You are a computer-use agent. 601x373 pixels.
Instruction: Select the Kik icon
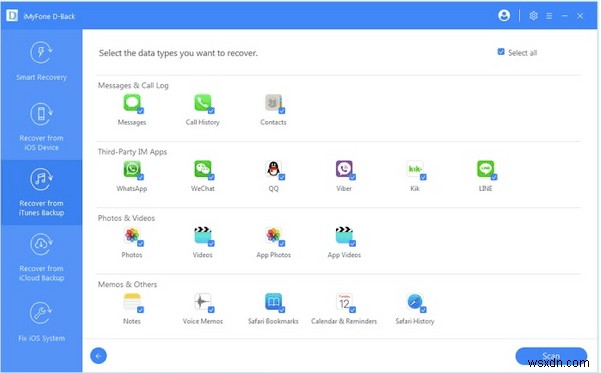click(415, 169)
